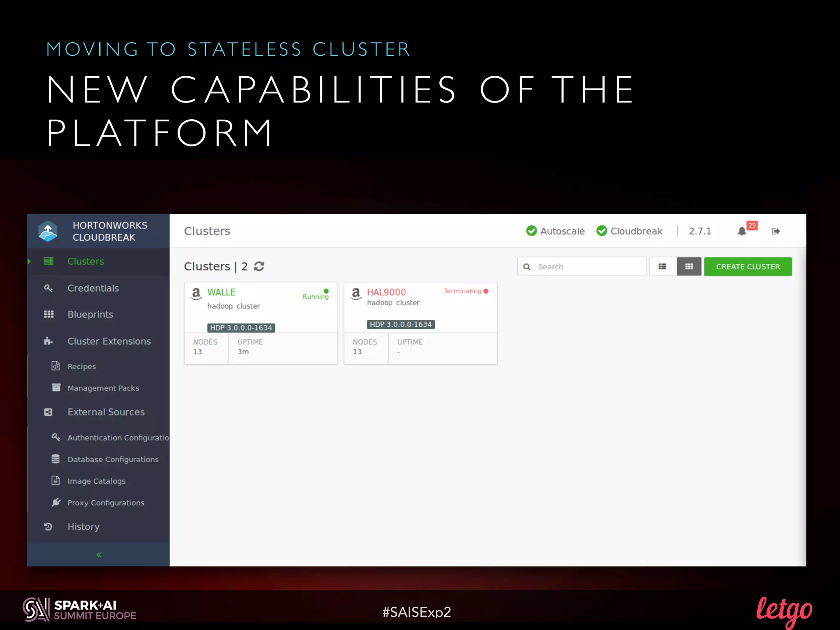The width and height of the screenshot is (840, 630).
Task: Expand the External Sources section
Action: coord(106,412)
